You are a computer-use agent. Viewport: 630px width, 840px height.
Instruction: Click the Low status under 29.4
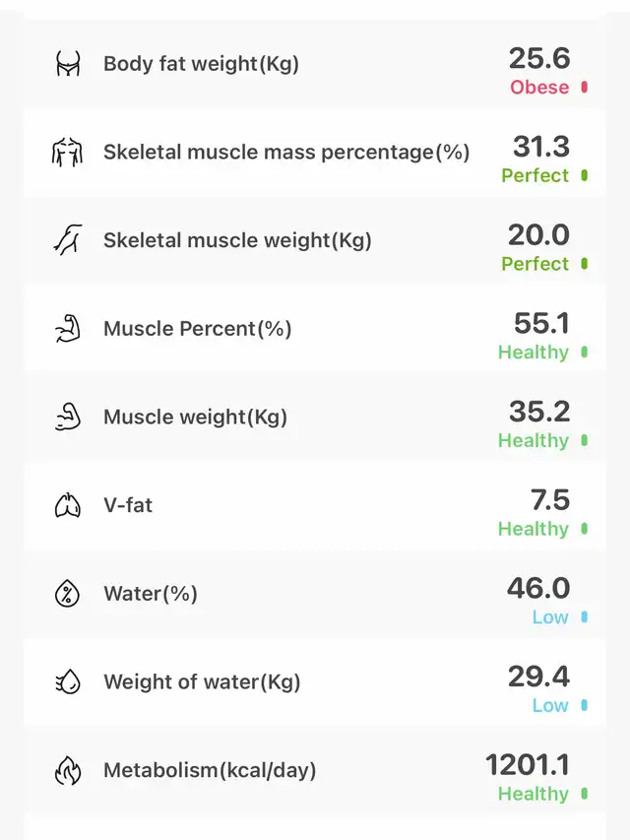point(550,705)
